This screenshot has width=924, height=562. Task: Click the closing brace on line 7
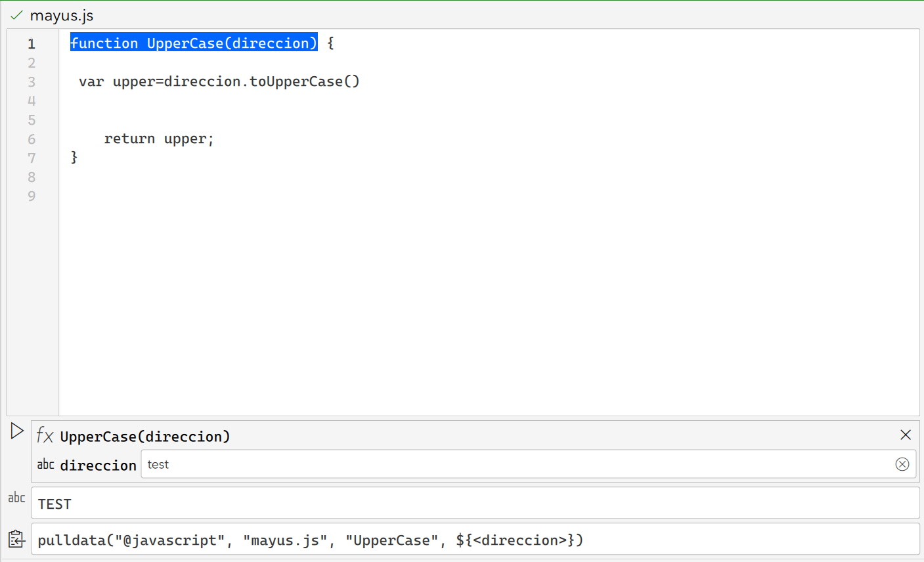74,158
